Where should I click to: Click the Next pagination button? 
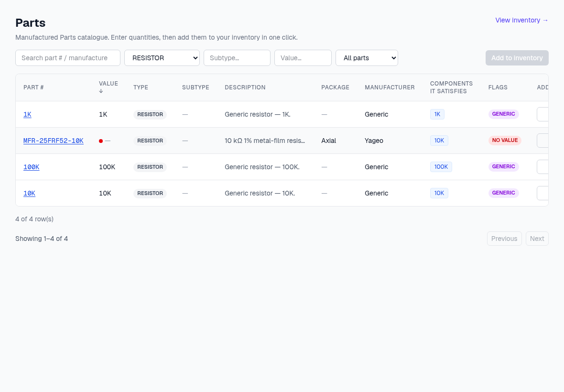[x=537, y=239]
